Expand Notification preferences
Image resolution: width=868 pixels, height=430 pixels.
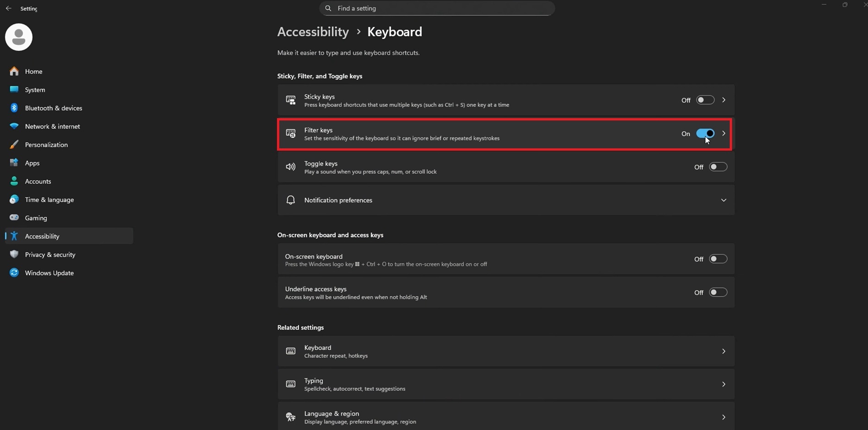pyautogui.click(x=724, y=200)
